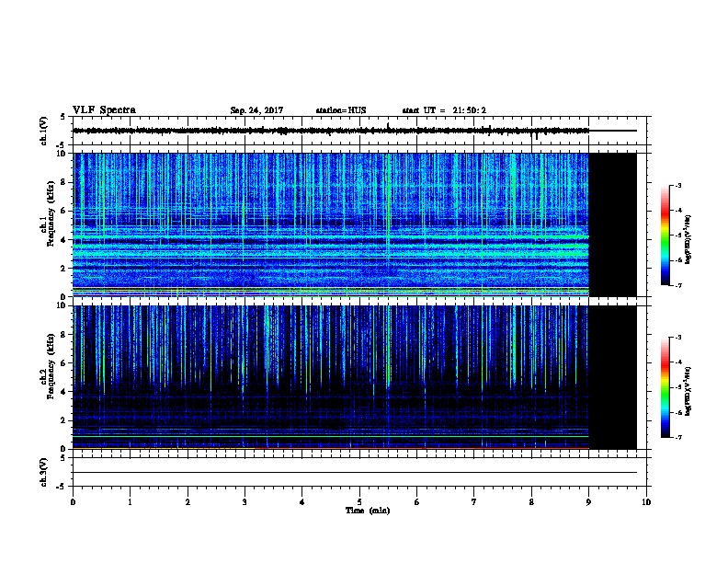Click time axis tick label "5"

[x=359, y=501]
